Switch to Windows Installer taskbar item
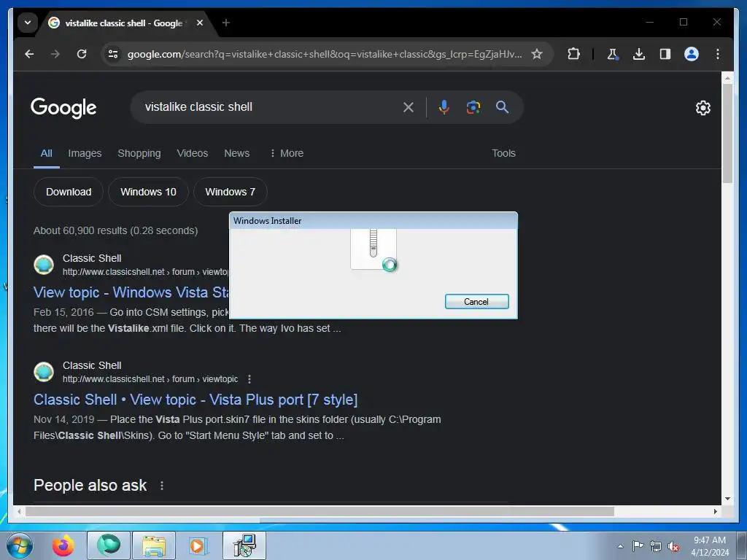The width and height of the screenshot is (747, 560). tap(244, 545)
